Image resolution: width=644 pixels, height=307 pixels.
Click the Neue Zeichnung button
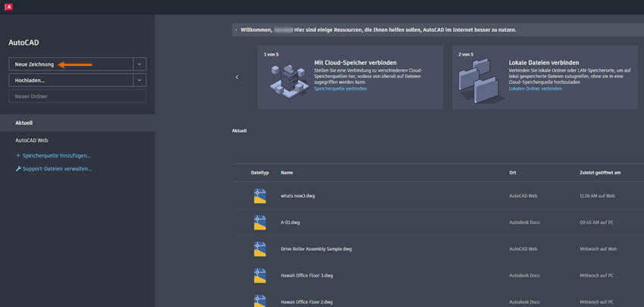click(x=71, y=64)
